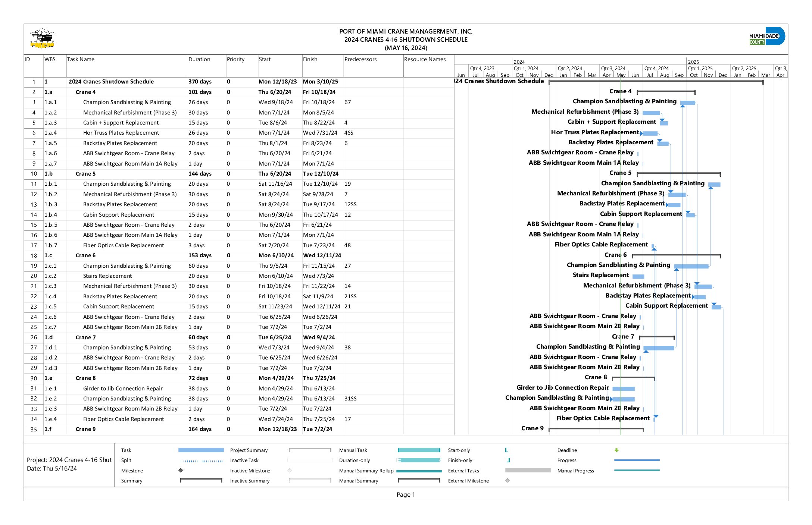Click the 31SS predecessor cell
This screenshot has width=812, height=525.
tap(350, 399)
